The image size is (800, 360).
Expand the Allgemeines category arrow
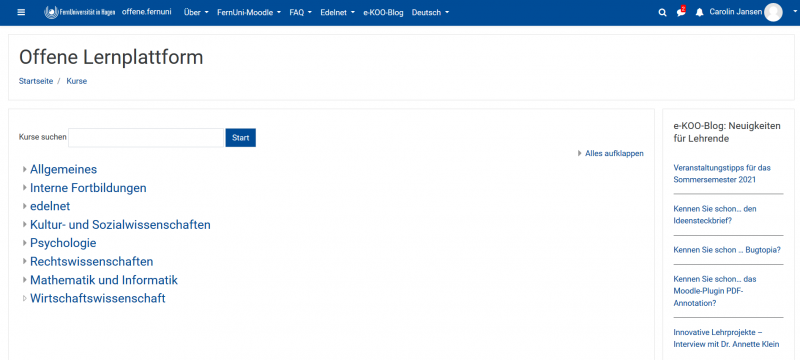point(24,169)
